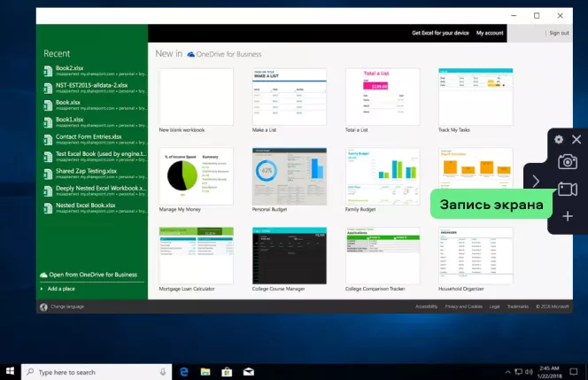The image size is (588, 380).
Task: Start screen recording with video camera icon
Action: [x=567, y=190]
